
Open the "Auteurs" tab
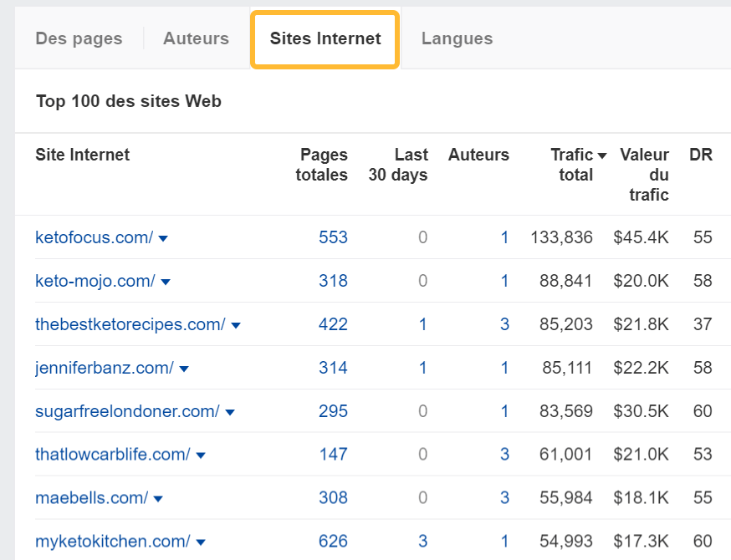[196, 38]
